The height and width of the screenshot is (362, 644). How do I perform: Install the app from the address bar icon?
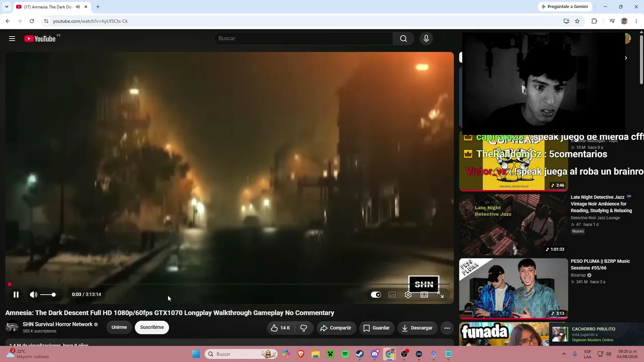click(567, 21)
